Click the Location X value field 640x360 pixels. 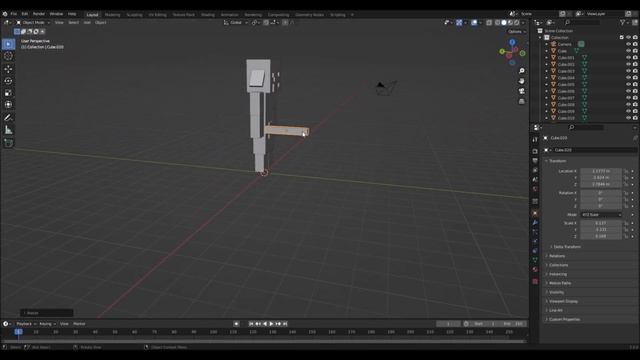click(601, 171)
